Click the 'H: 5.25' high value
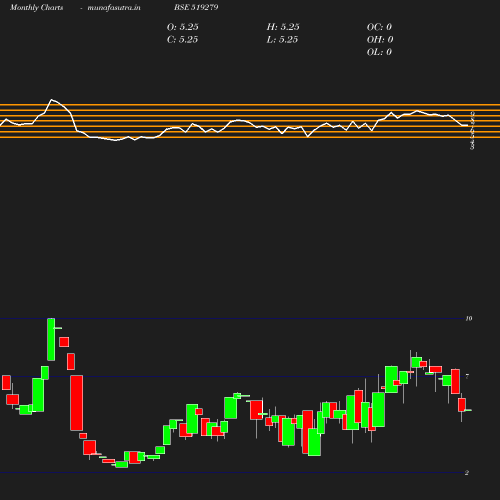Image resolution: width=500 pixels, height=500 pixels. click(283, 27)
